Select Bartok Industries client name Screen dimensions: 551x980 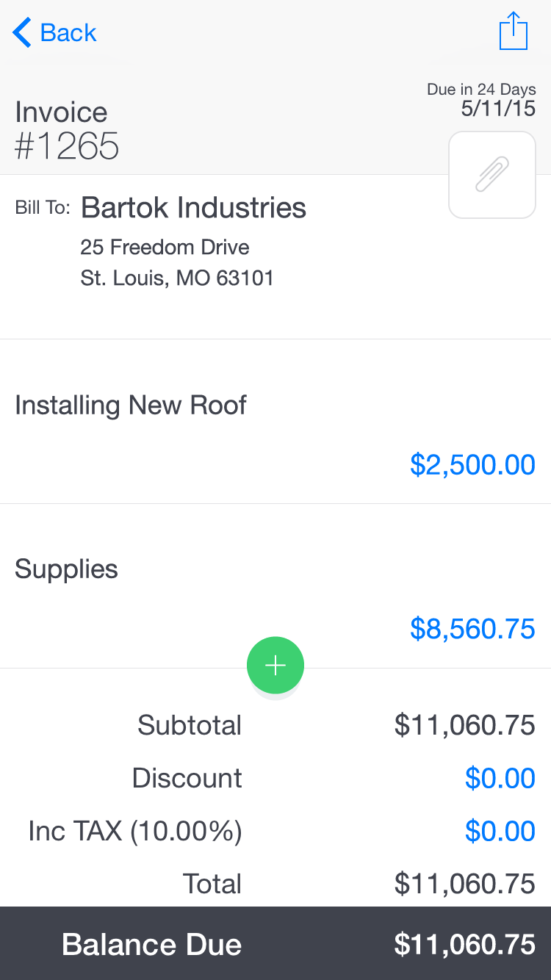[193, 208]
